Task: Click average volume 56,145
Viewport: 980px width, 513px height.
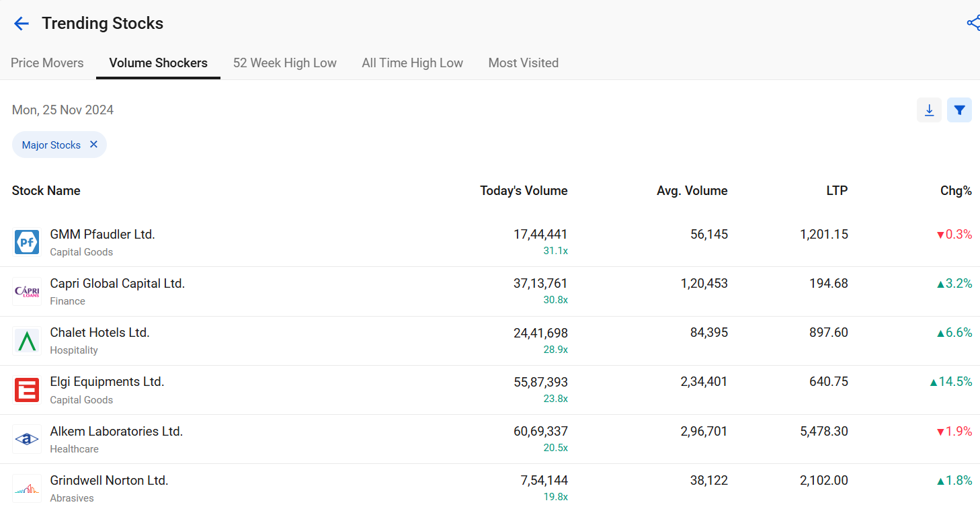Action: pos(708,234)
